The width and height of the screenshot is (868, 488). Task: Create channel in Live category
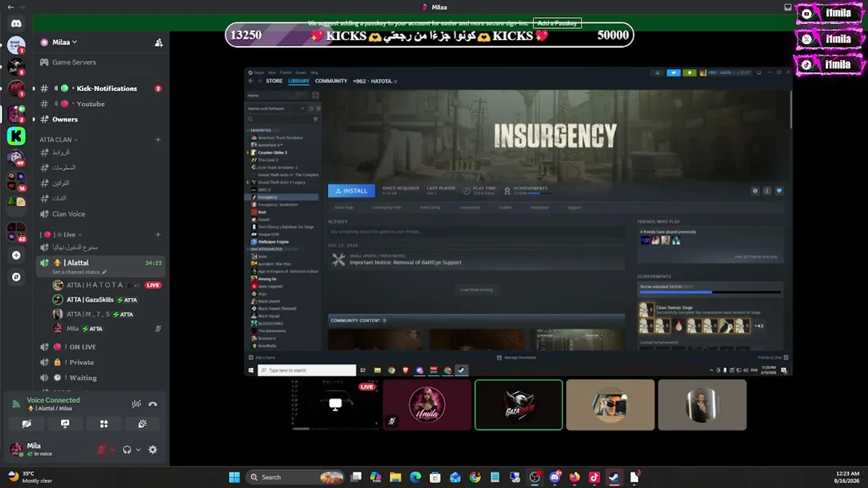click(x=158, y=235)
